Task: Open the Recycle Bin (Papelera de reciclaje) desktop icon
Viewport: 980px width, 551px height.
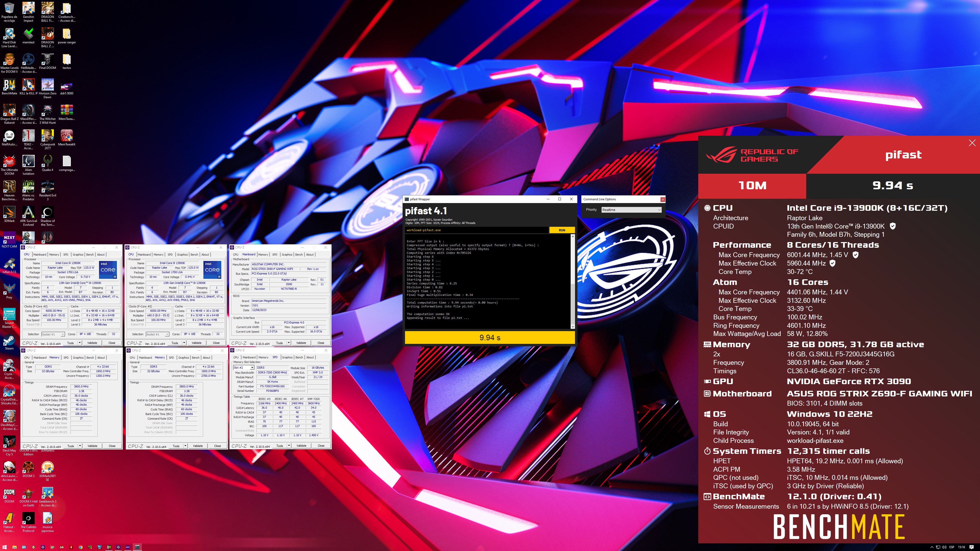Action: pyautogui.click(x=9, y=12)
